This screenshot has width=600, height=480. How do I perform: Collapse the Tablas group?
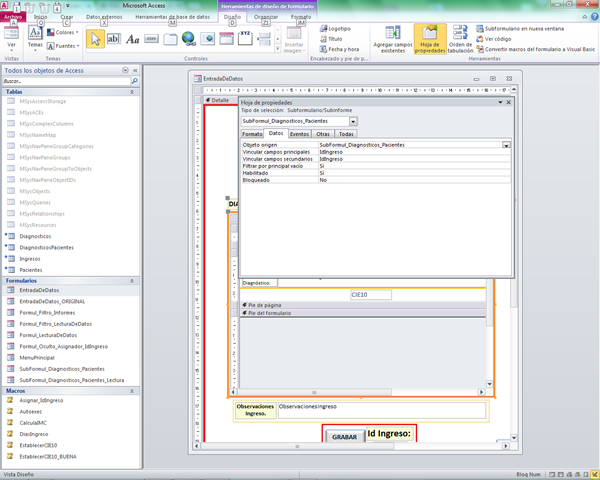coord(131,91)
